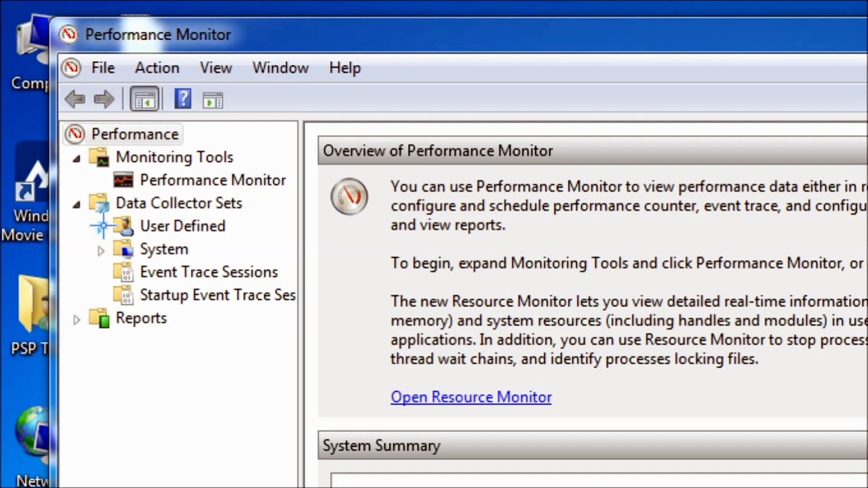Collapse the Data Collector Sets tree node

point(76,204)
